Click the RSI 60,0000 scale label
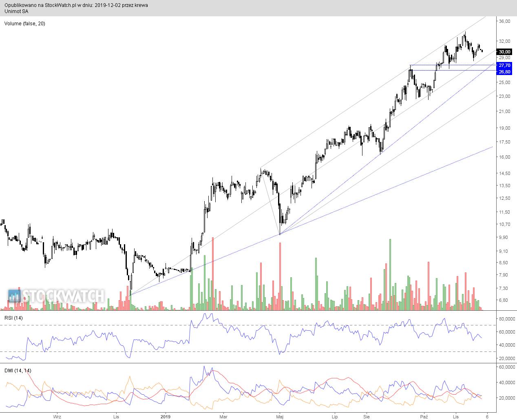The image size is (517, 420). (x=507, y=332)
